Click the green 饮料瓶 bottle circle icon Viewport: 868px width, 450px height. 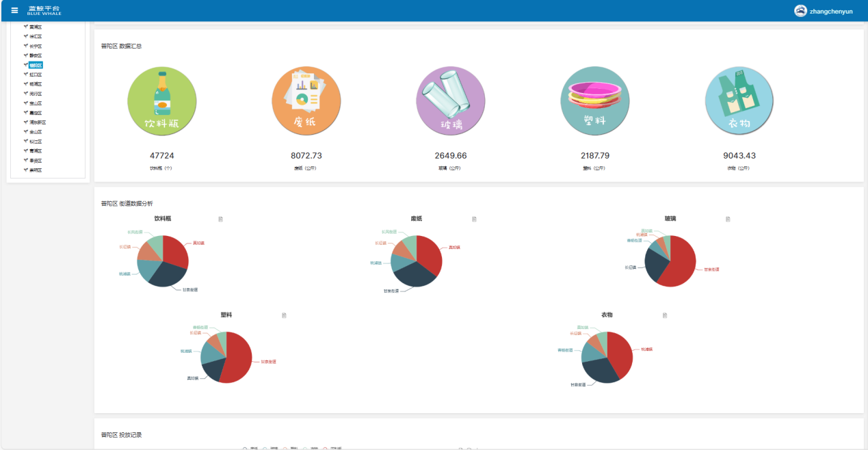coord(162,101)
